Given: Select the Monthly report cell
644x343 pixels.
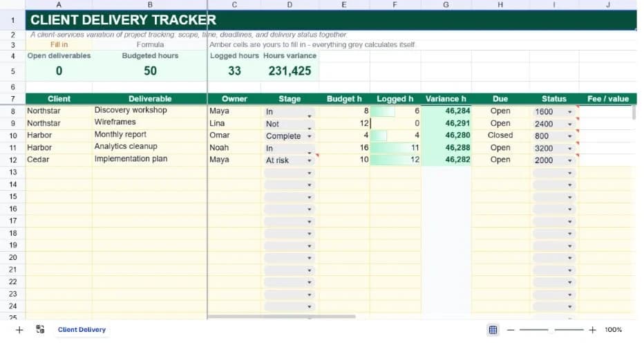Looking at the screenshot, I should 150,135.
